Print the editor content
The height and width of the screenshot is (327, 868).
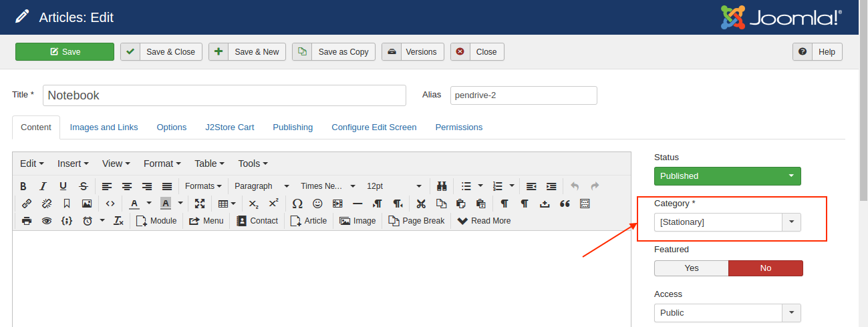pos(27,221)
